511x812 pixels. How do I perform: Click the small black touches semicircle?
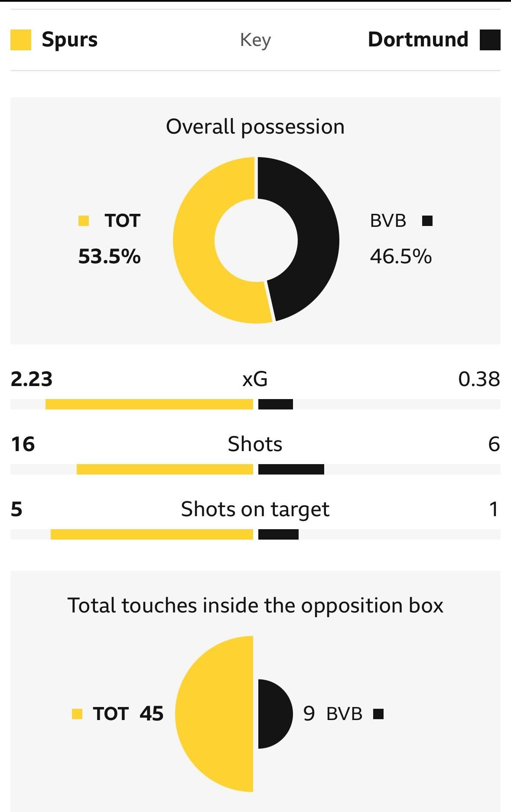(273, 714)
